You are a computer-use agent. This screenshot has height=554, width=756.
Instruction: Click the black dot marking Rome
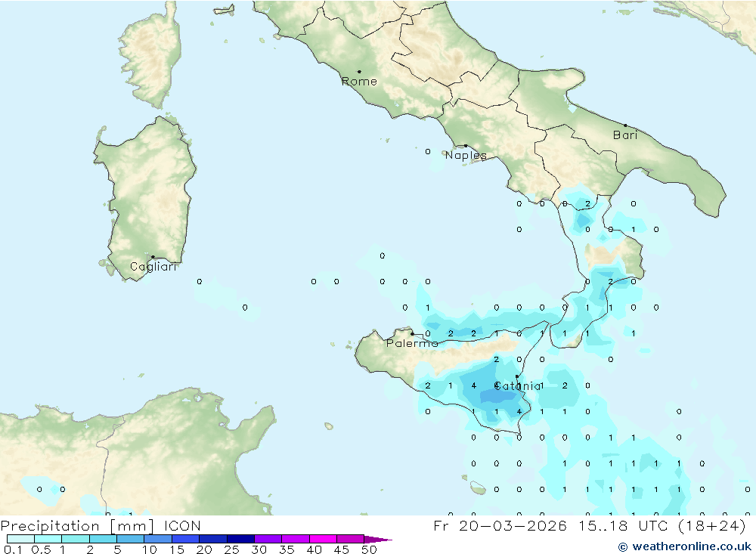point(359,72)
